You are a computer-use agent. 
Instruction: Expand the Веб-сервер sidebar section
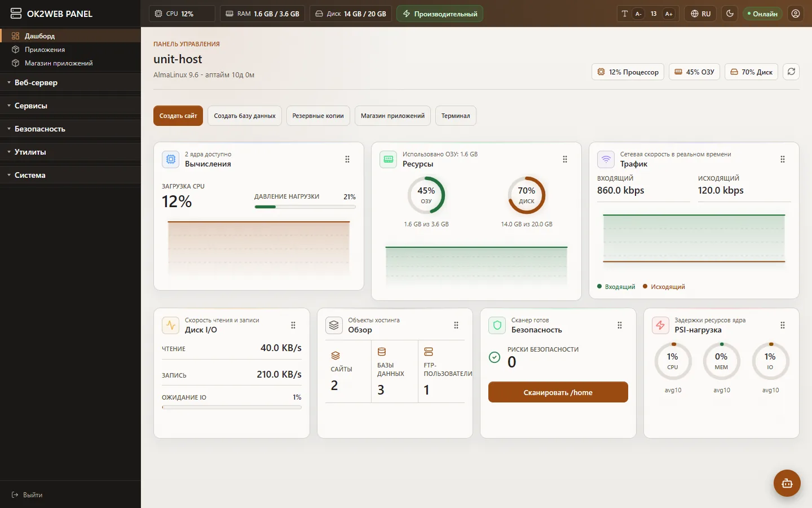point(70,82)
